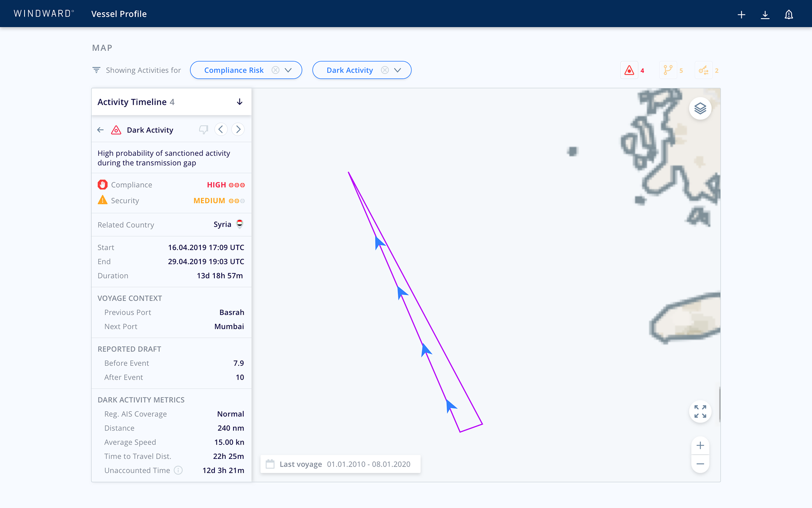Open the map layers button
Screen dimensions: 812x508
[700, 109]
